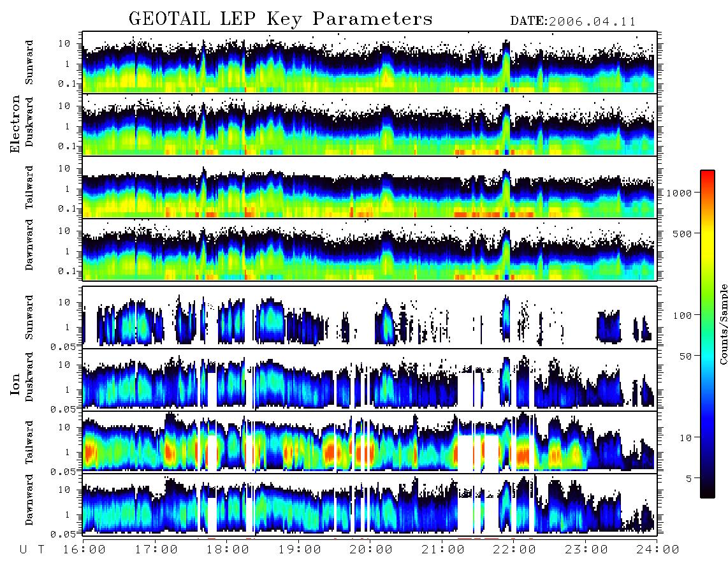Viewport: 728px width, 561px height.
Task: Open the Ion Sunward spectrogram panel
Action: pos(370,317)
